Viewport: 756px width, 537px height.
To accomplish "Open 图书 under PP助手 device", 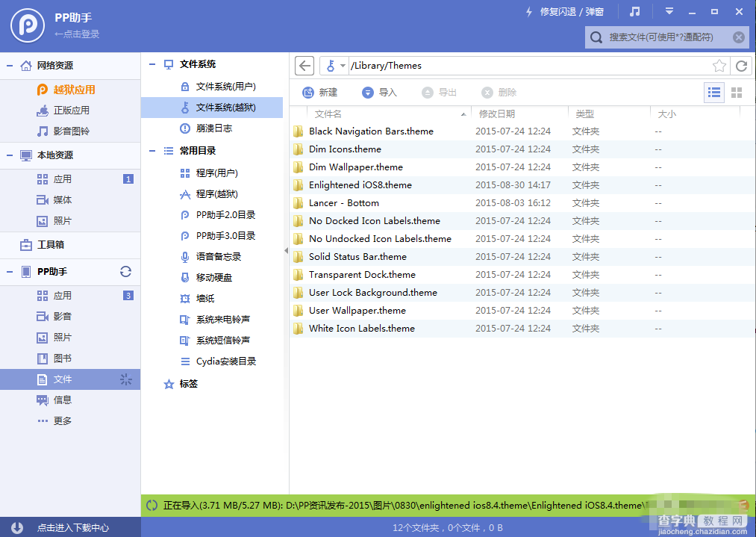I will [x=70, y=358].
